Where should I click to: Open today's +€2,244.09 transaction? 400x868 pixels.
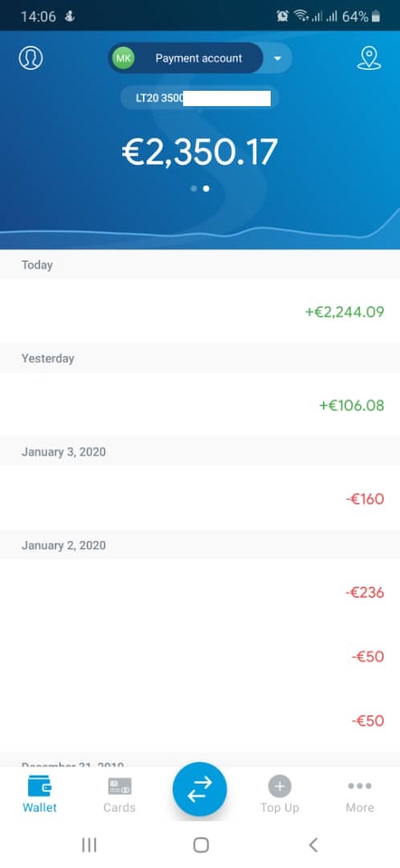pos(200,311)
